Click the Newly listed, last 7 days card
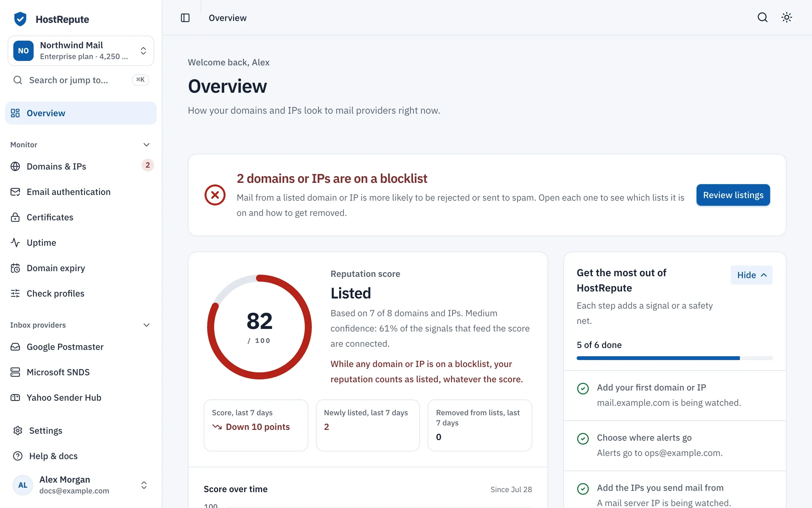The width and height of the screenshot is (812, 508). 368,425
